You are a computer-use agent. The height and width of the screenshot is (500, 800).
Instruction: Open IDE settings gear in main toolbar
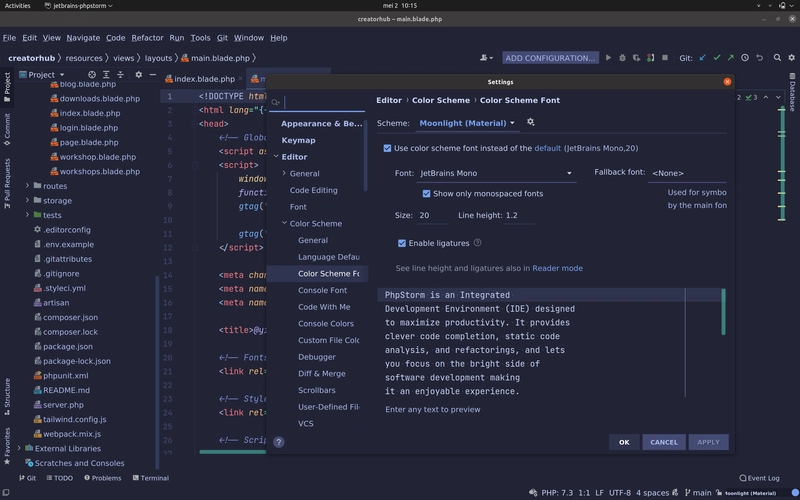pos(791,58)
